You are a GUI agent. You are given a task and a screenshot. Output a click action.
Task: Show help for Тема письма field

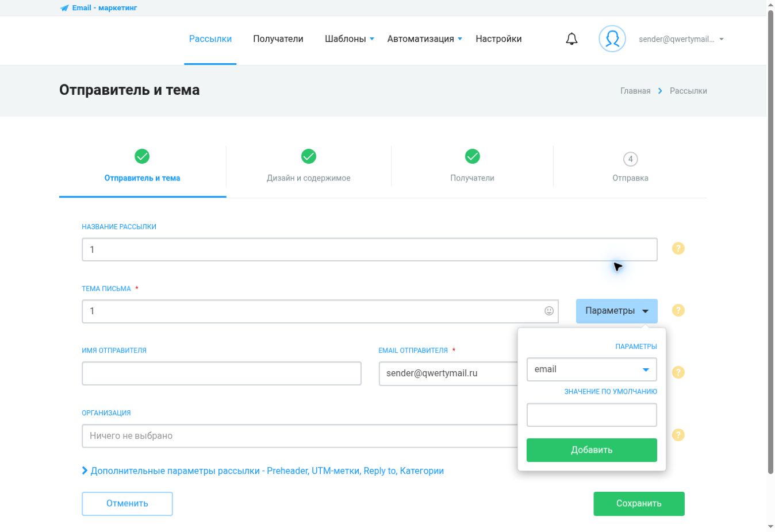[678, 310]
